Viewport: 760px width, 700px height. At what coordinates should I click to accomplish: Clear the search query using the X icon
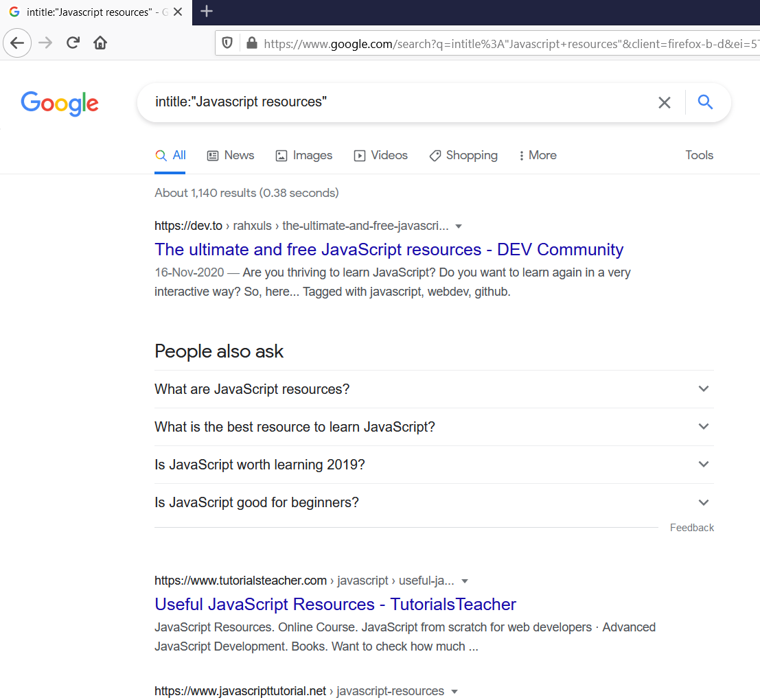[664, 102]
